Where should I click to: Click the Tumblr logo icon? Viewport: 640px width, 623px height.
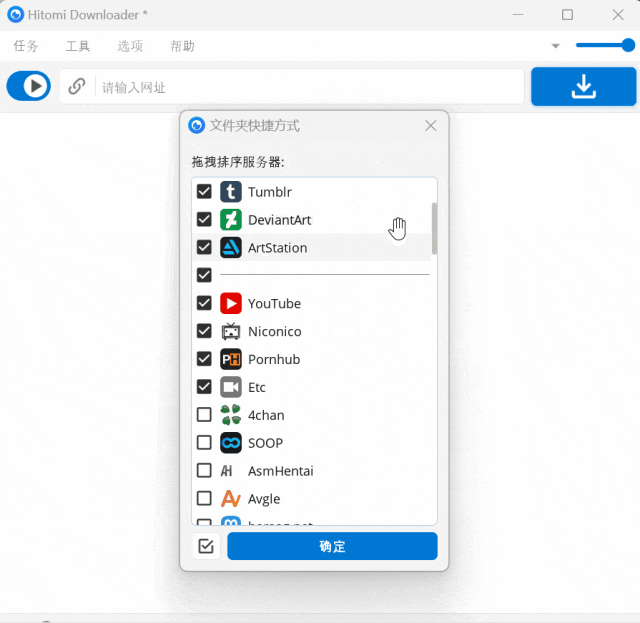coord(231,192)
